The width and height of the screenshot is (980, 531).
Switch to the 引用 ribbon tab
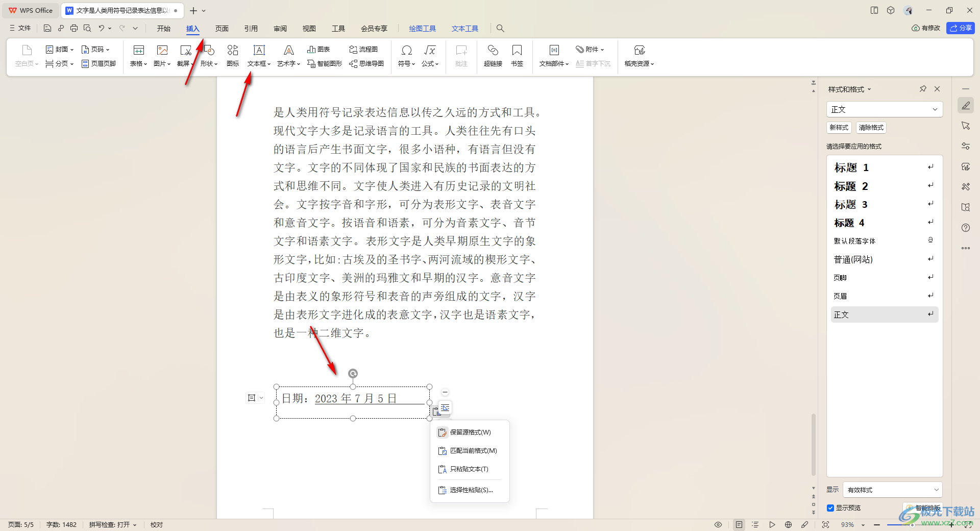coord(251,29)
